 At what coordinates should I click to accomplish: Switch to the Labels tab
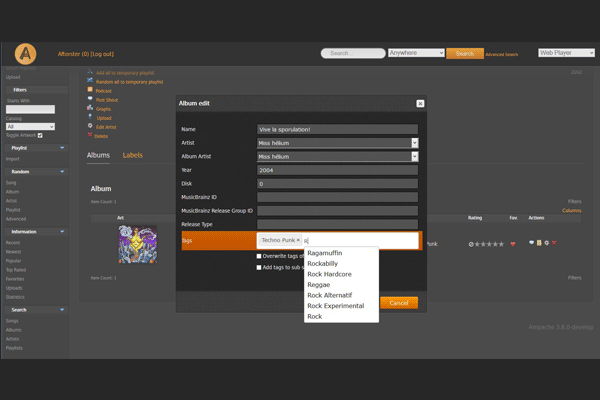point(132,155)
